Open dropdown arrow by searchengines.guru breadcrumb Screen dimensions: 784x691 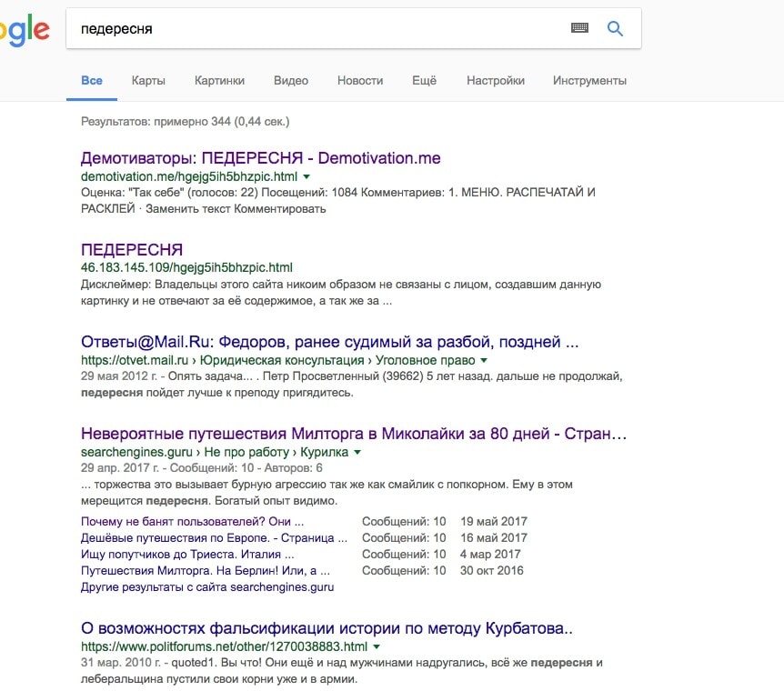[358, 452]
